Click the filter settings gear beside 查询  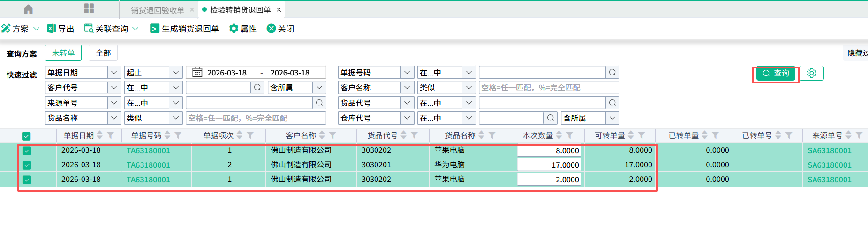coord(812,73)
